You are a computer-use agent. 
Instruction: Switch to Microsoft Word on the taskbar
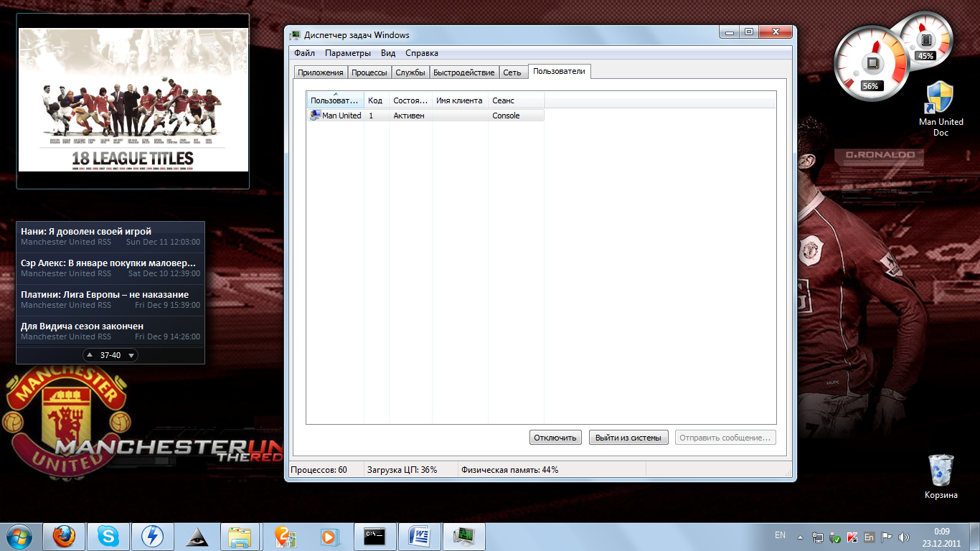[x=420, y=536]
